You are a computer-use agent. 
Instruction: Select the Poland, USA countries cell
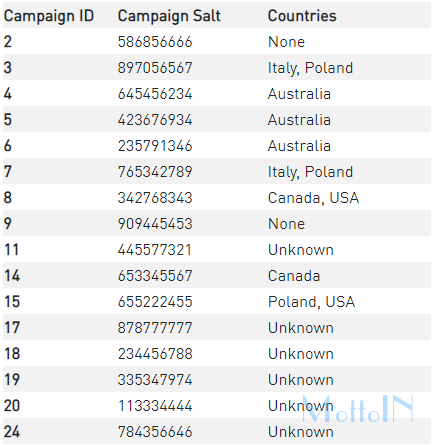point(311,302)
